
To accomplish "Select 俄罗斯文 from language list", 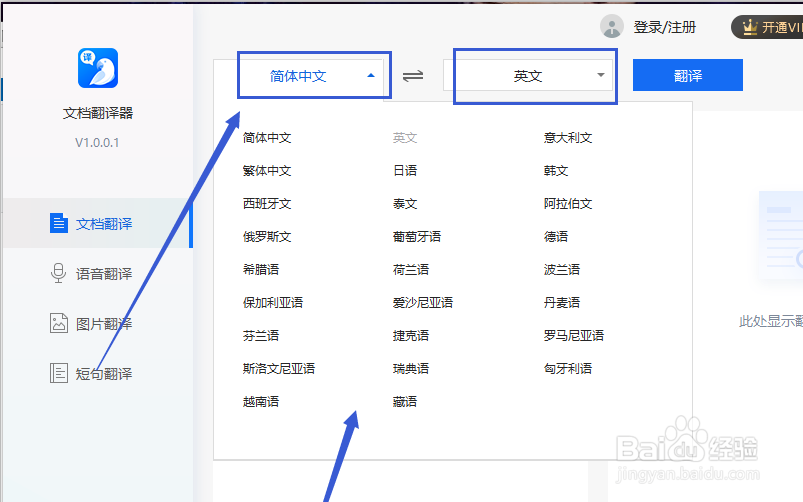I will [x=267, y=237].
